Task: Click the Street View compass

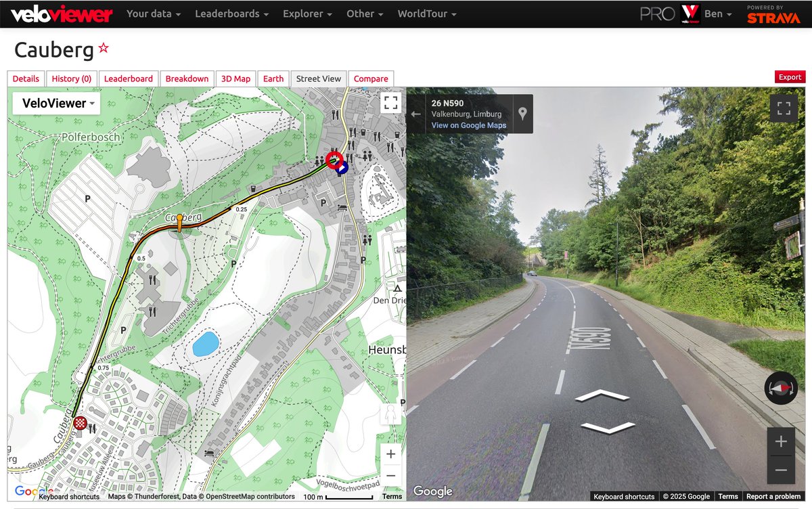Action: (x=781, y=388)
